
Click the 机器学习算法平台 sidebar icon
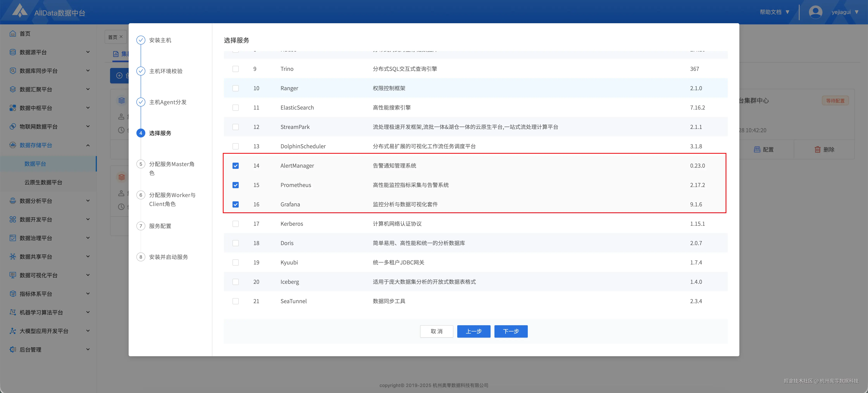click(x=13, y=312)
